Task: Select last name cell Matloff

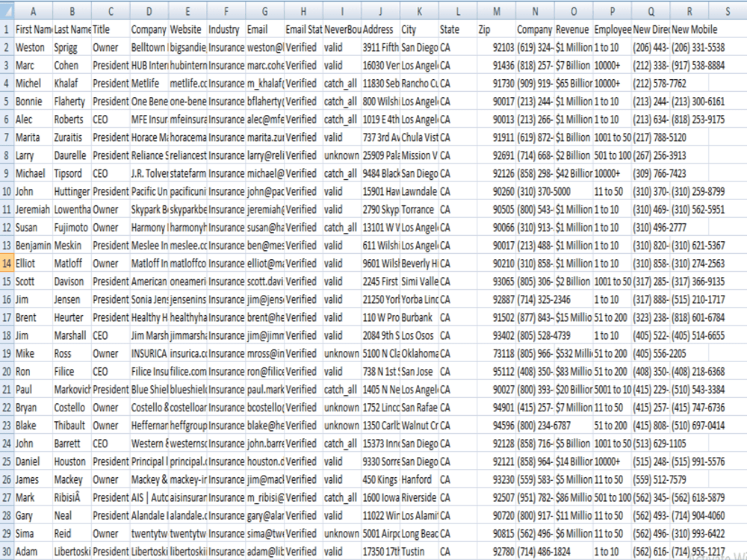Action: point(72,264)
